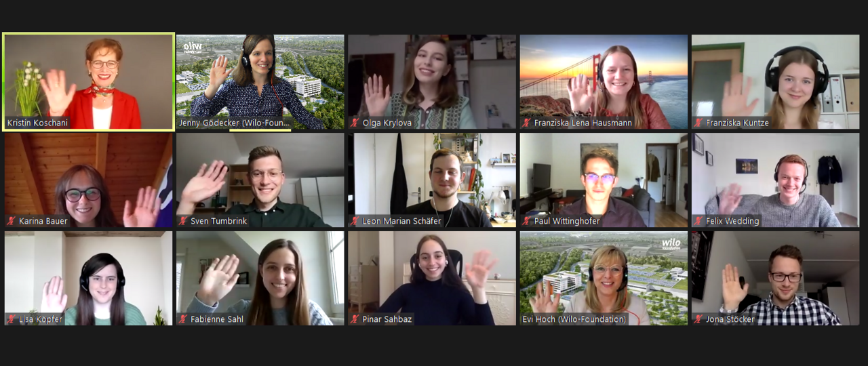Click muted microphone icon beside Olga Krylova
Image resolution: width=868 pixels, height=366 pixels.
[x=355, y=123]
